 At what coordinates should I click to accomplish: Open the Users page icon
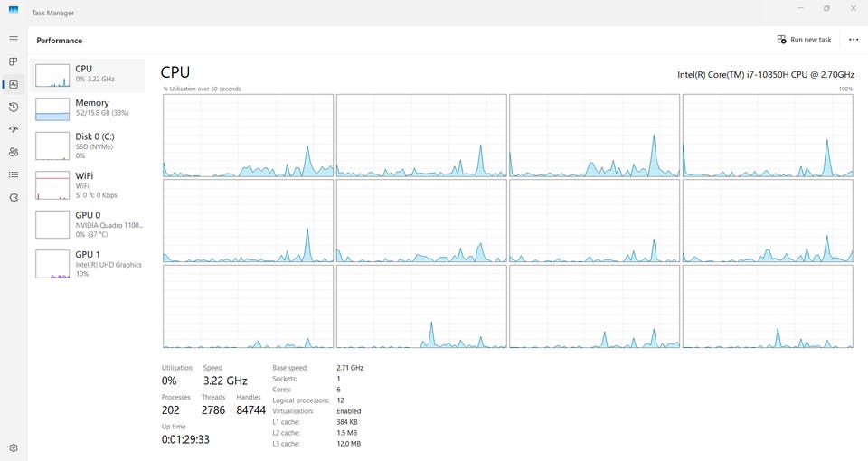pyautogui.click(x=14, y=152)
